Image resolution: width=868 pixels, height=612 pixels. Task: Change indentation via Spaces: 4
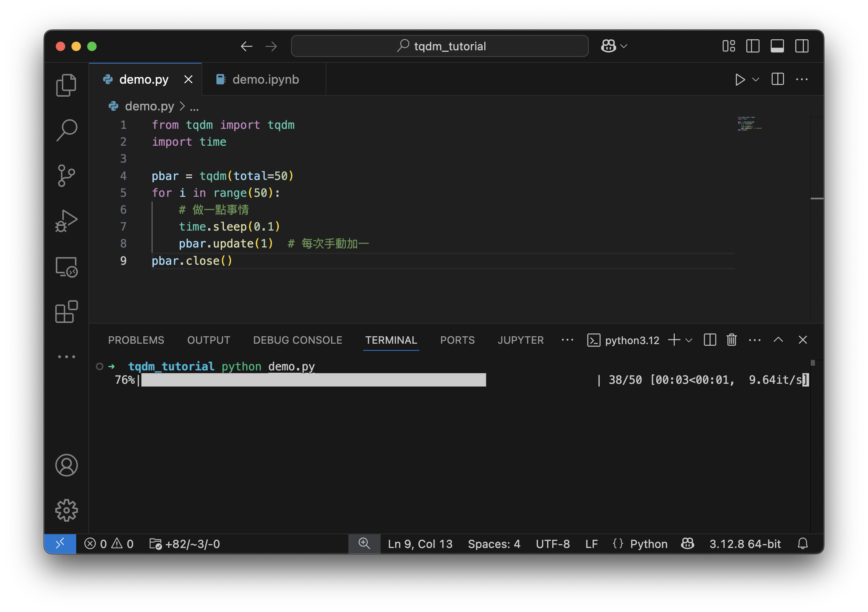tap(494, 544)
